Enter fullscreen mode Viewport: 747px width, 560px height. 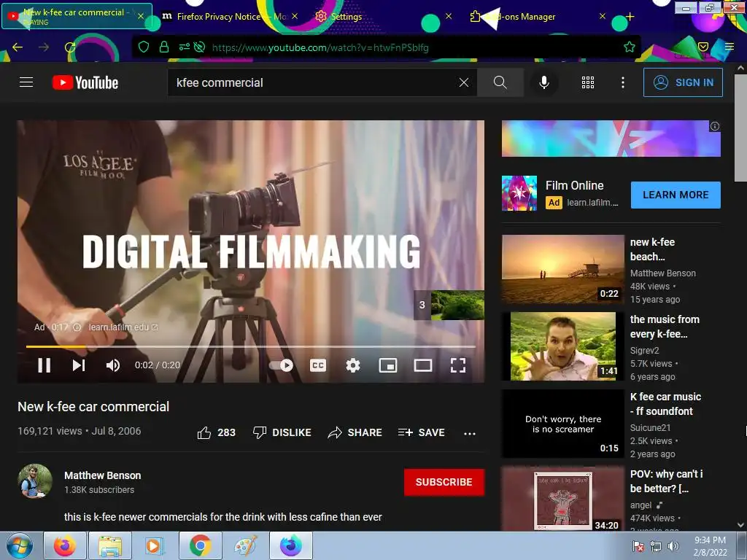[458, 365]
